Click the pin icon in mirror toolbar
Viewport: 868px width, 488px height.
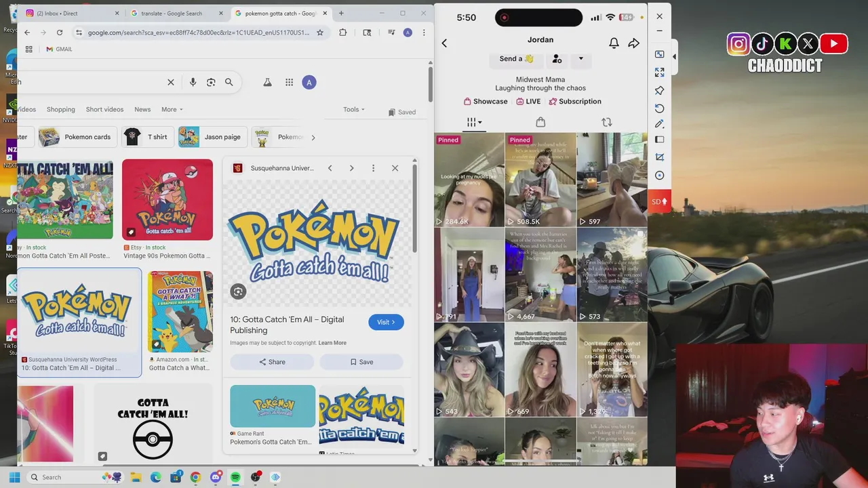tap(659, 90)
